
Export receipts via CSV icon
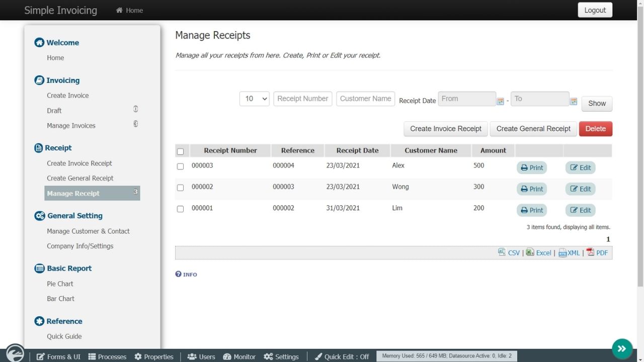pyautogui.click(x=502, y=252)
